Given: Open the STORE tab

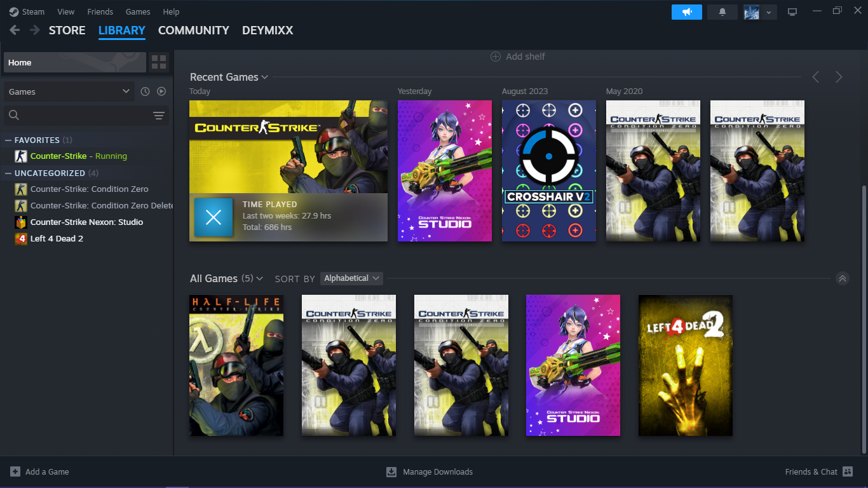Looking at the screenshot, I should (x=67, y=30).
